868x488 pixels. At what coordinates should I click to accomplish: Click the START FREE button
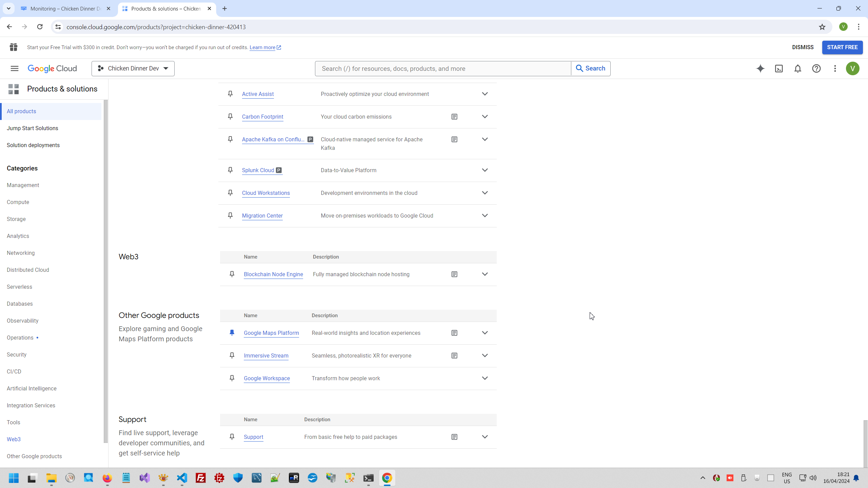842,47
